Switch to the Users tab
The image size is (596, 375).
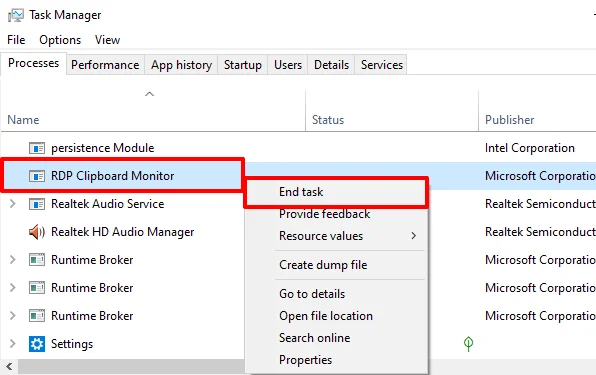pos(288,65)
